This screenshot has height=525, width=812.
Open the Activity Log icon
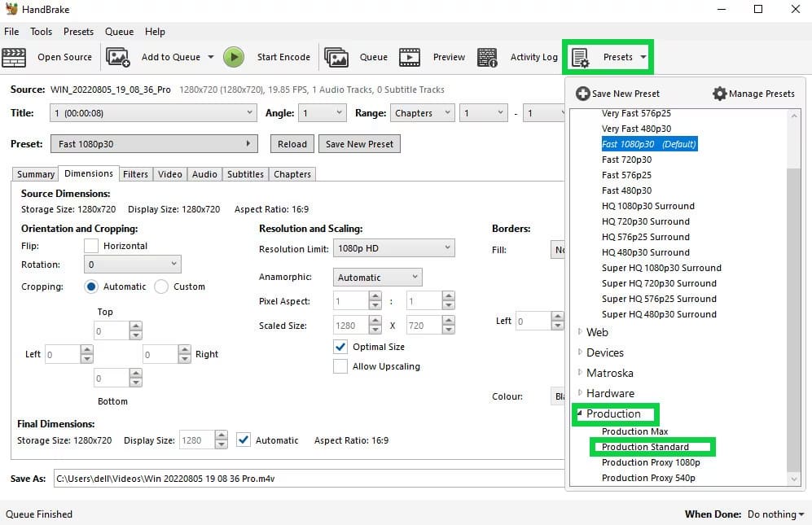point(487,57)
